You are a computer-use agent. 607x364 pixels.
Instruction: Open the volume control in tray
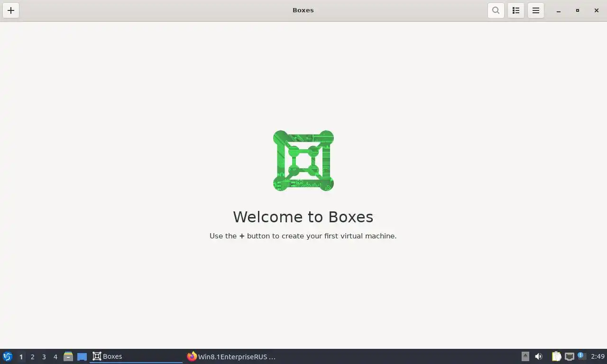[539, 356]
